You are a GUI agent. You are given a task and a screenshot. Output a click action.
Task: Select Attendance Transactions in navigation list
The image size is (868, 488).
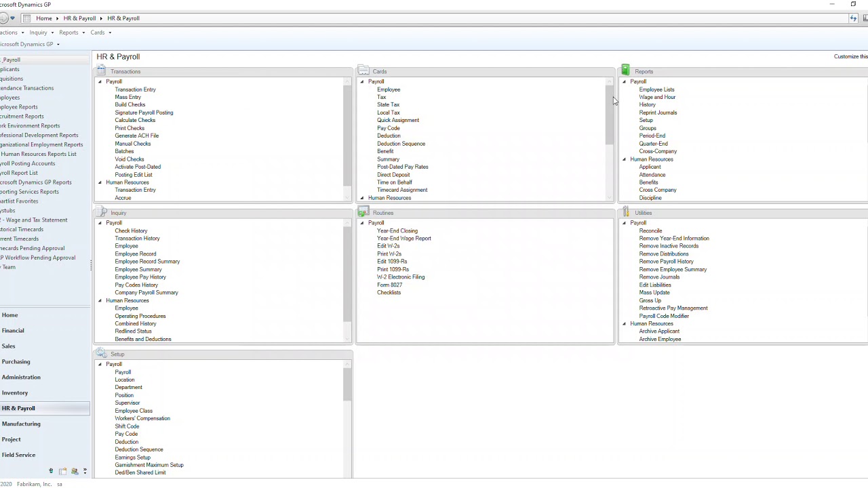coord(26,88)
